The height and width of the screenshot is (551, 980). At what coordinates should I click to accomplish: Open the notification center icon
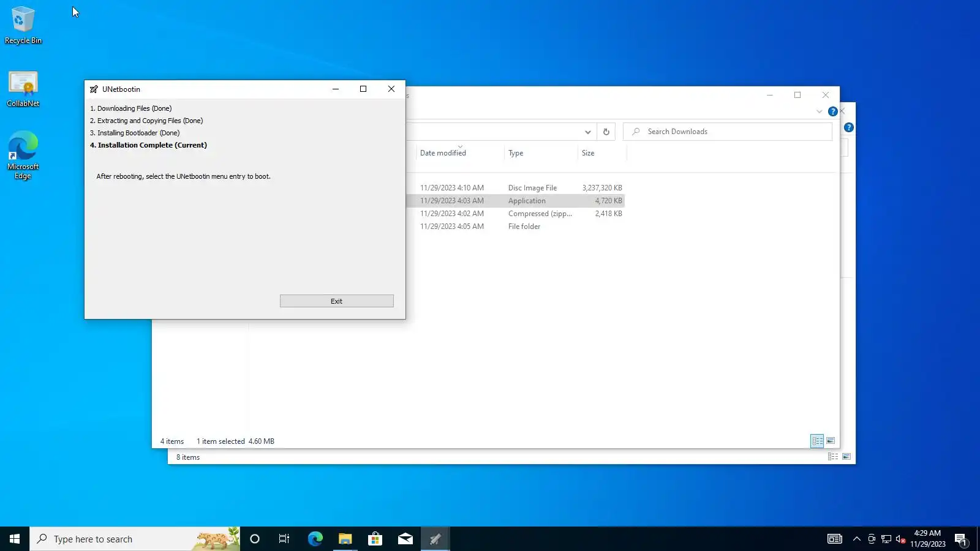(961, 539)
